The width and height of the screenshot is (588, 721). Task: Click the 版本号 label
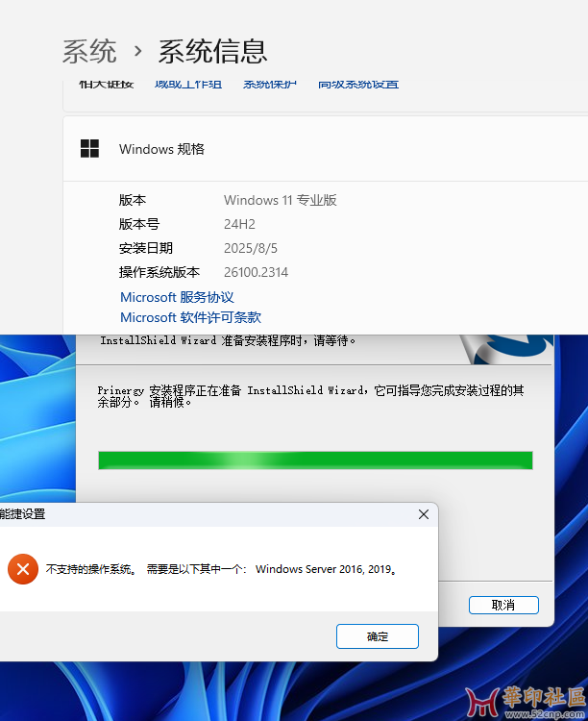coord(139,224)
